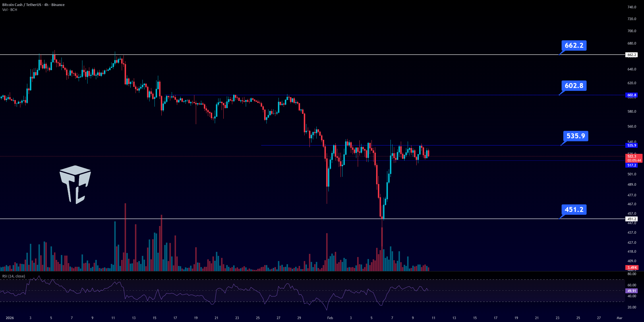The image size is (644, 322).
Task: Click the Mar label on time axis
Action: point(620,318)
